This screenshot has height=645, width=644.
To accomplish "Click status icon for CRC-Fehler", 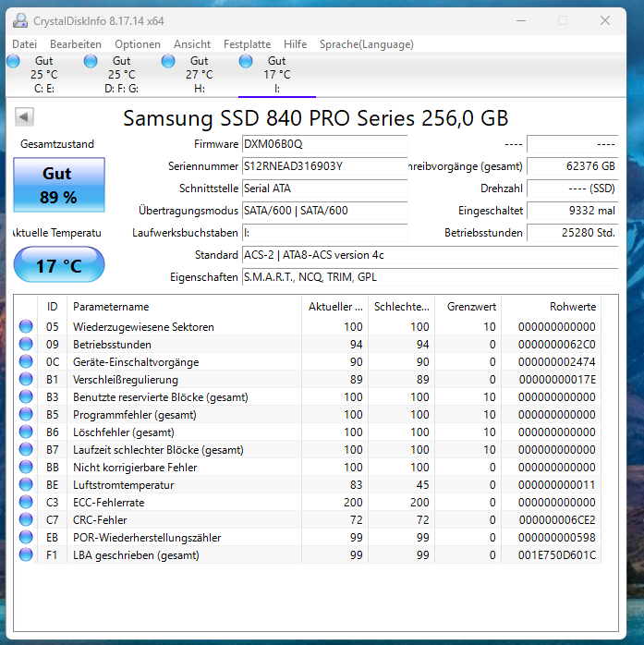I will [26, 519].
